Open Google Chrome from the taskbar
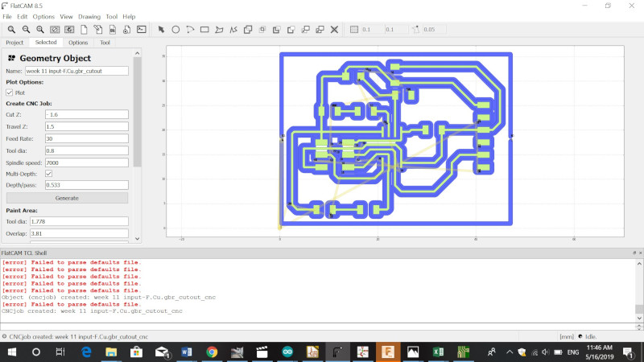The width and height of the screenshot is (644, 362). tap(212, 352)
